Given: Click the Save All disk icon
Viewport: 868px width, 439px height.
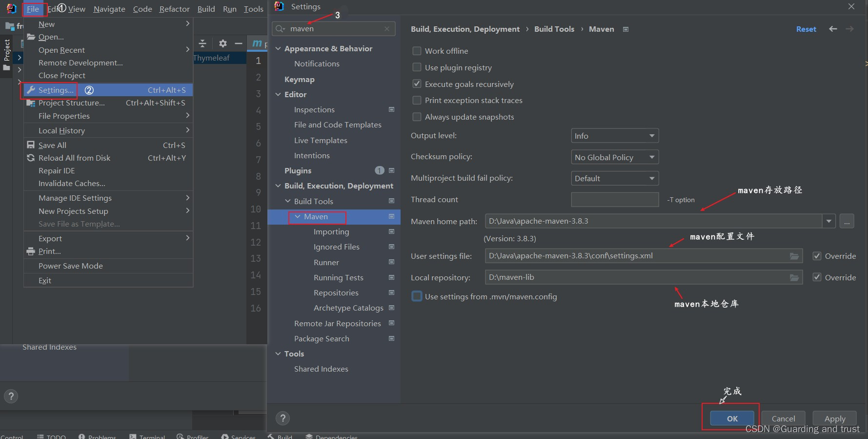Looking at the screenshot, I should coord(31,145).
